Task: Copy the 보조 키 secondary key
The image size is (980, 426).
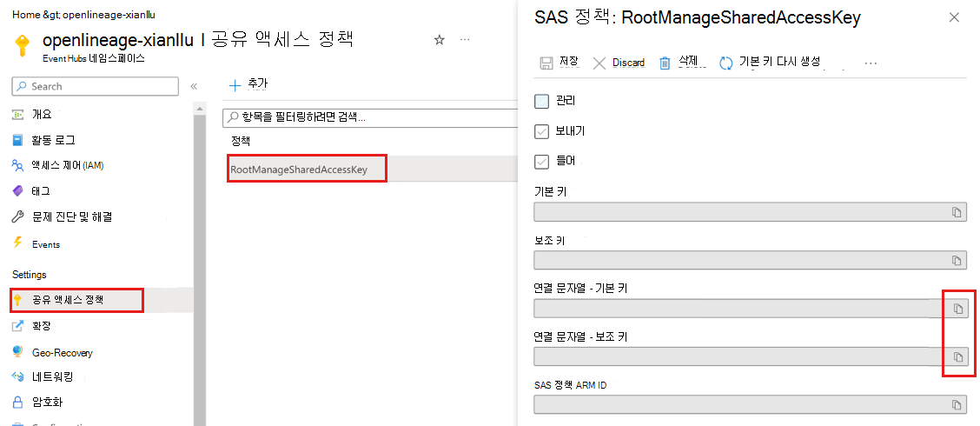Action: 957,260
